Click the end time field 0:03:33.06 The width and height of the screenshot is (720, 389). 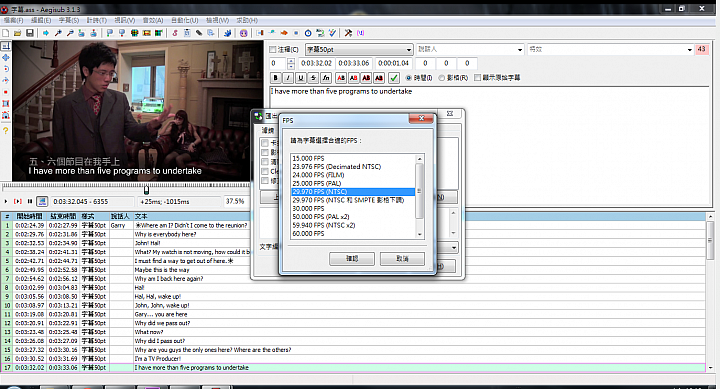354,63
